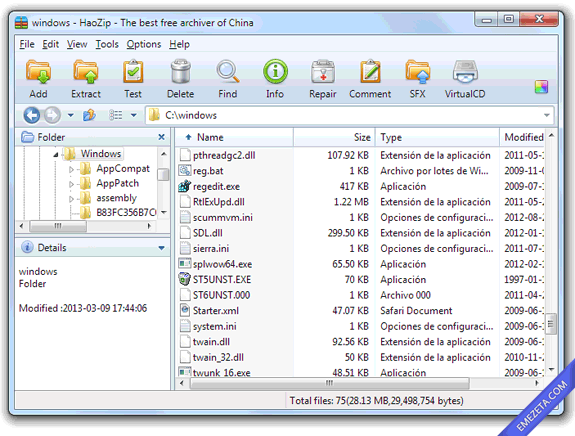The image size is (575, 436).
Task: Click the C:\windows address bar field
Action: (x=349, y=115)
